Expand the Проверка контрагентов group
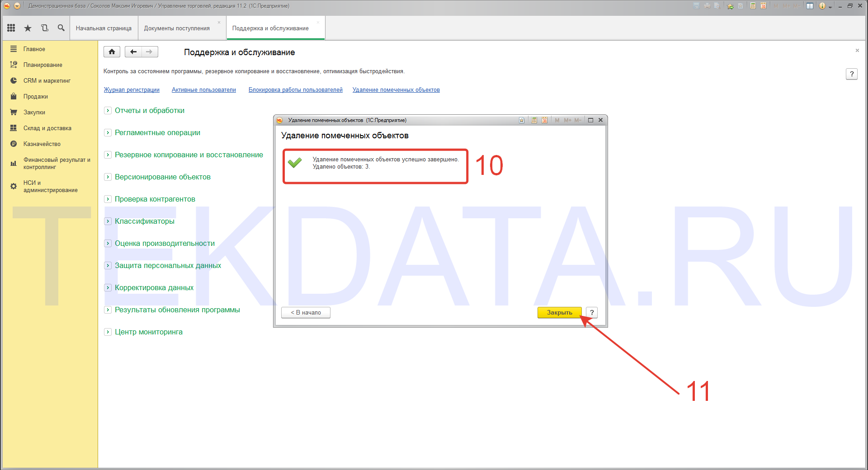868x470 pixels. pyautogui.click(x=108, y=199)
